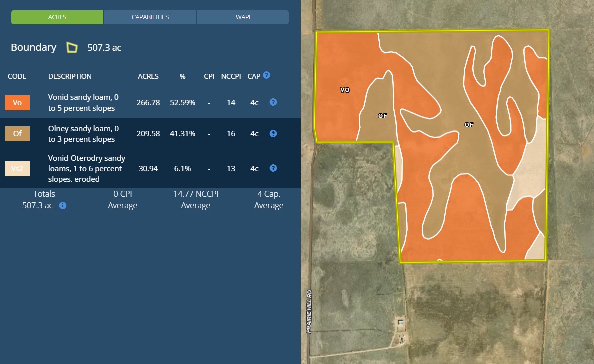The image size is (594, 364).
Task: Click help icon in Vonid-Oterodry row
Action: coord(273,168)
